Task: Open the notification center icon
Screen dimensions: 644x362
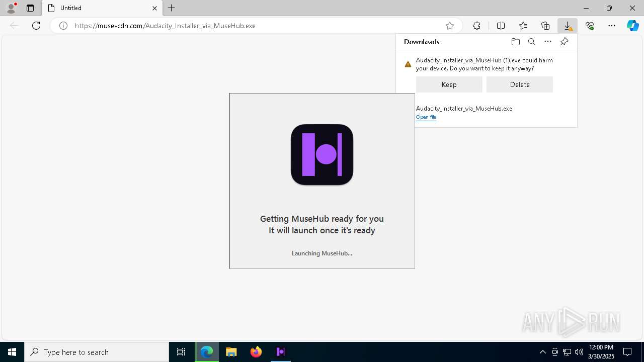Action: click(x=627, y=352)
